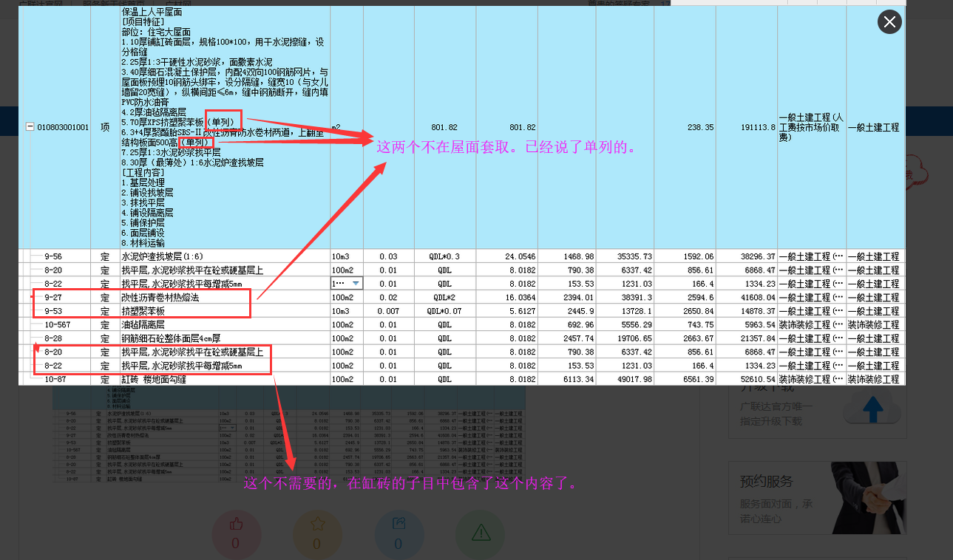Screen dimensions: 953x560
Task: Click the quantity value 16.0364
Action: (520, 298)
